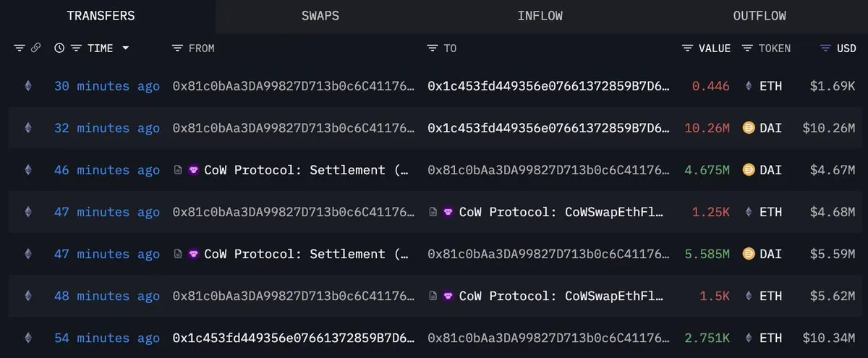Click Ethereum chain icon in first row
The height and width of the screenshot is (358, 868).
coord(29,86)
